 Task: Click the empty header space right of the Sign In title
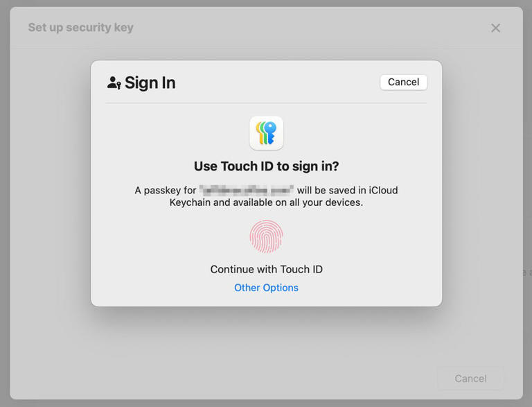pos(277,83)
